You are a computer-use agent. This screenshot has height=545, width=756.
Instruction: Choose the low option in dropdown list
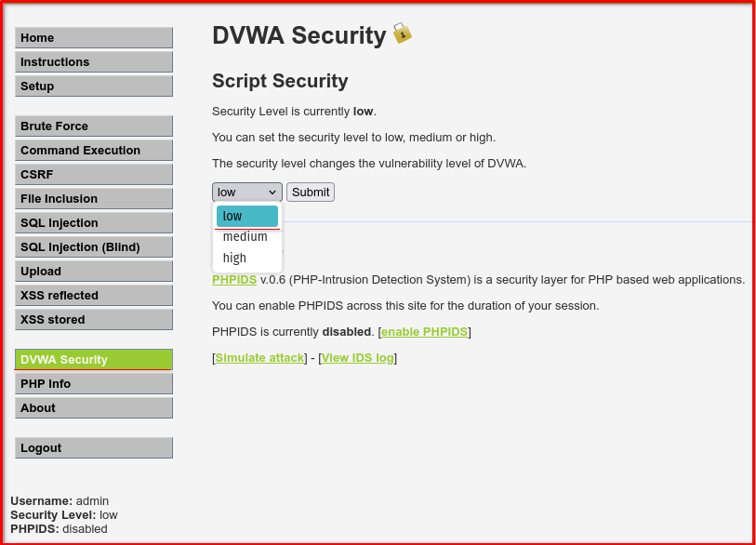click(246, 216)
